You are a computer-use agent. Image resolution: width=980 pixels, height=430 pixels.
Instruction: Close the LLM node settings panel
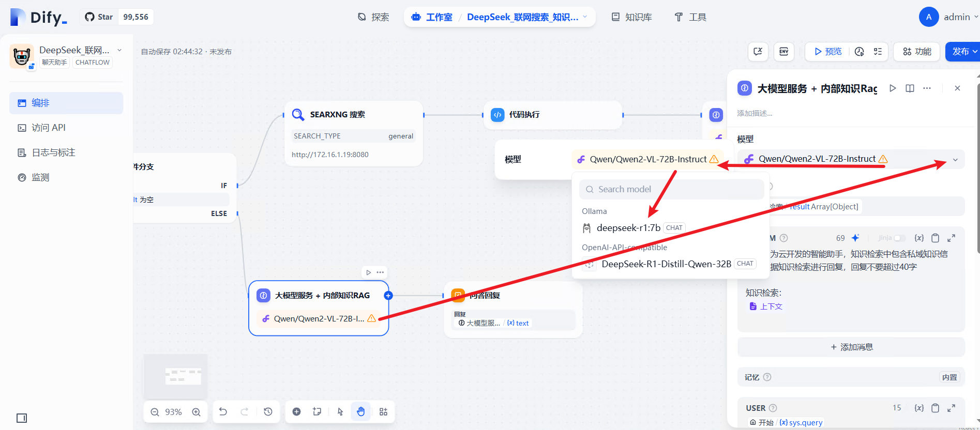957,88
